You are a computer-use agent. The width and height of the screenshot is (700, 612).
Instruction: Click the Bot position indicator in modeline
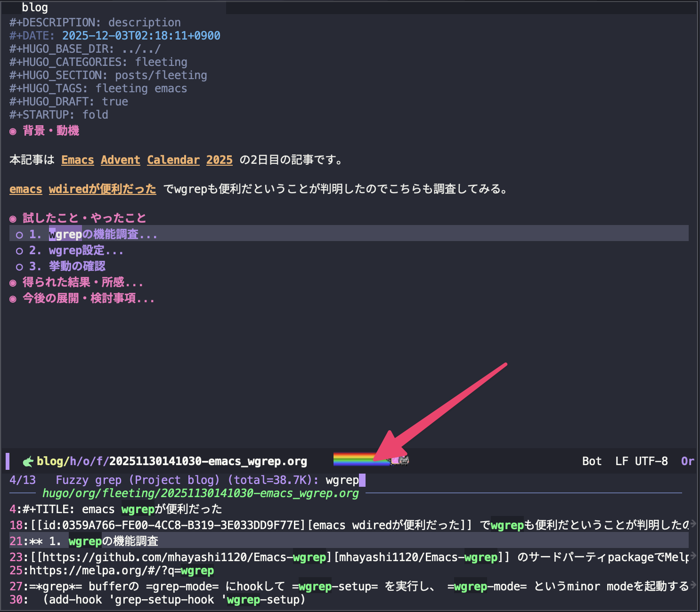[x=592, y=461]
